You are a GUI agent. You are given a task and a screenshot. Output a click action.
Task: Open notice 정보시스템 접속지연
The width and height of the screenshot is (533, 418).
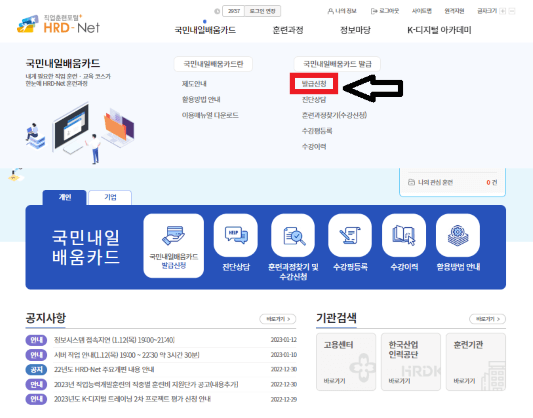click(x=114, y=340)
